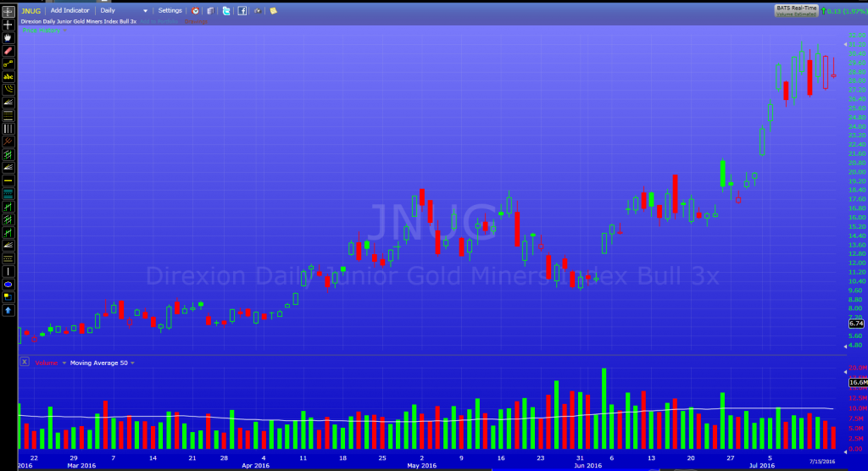Click the 32.00 price axis label
The width and height of the screenshot is (868, 471).
point(856,36)
